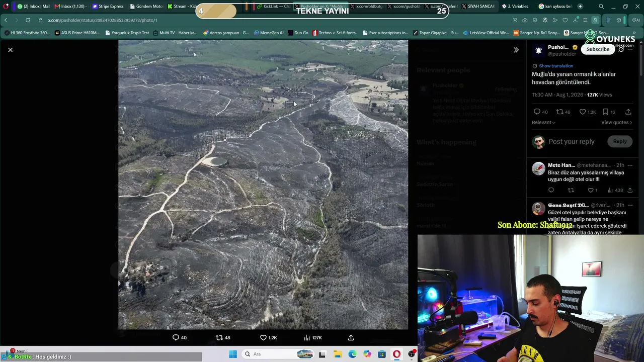View analytics icon below the photo

coord(307,337)
